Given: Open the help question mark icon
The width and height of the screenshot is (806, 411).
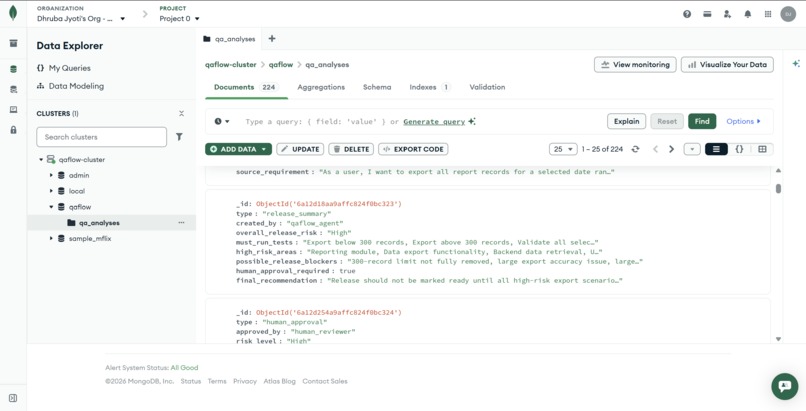Looking at the screenshot, I should tap(687, 14).
